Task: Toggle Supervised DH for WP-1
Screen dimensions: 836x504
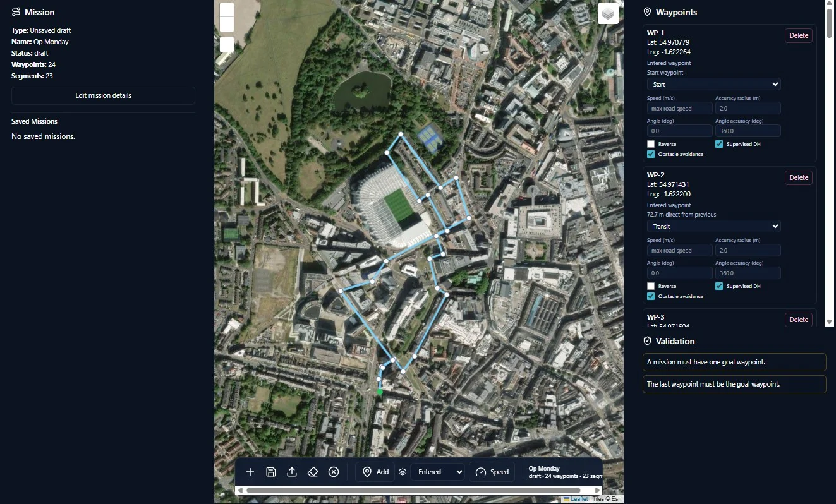Action: (x=719, y=144)
